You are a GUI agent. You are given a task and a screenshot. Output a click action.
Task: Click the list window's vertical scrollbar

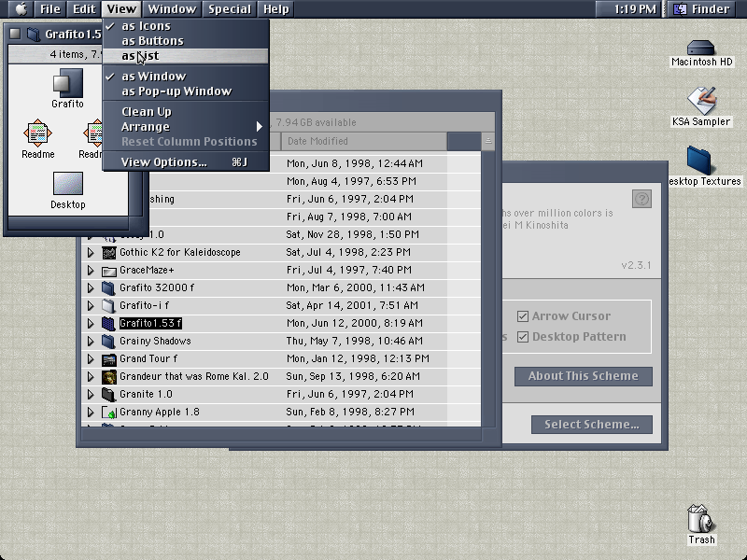[487, 288]
